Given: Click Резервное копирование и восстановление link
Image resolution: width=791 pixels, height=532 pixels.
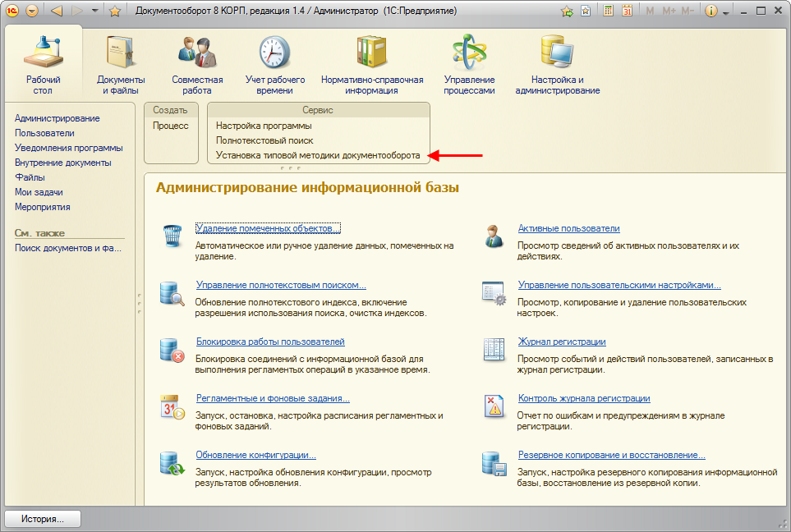Looking at the screenshot, I should (x=611, y=455).
